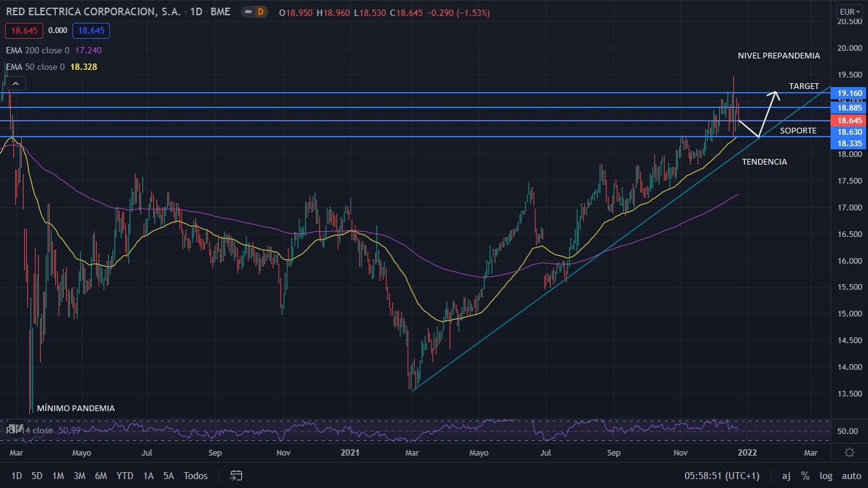Click the red 18.645 sell button
The height and width of the screenshot is (488, 868).
point(24,30)
